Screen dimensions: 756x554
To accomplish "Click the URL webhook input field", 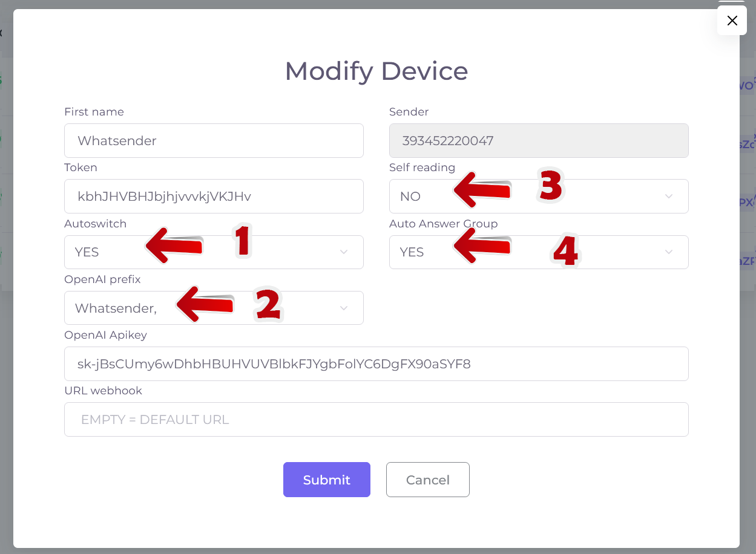I will tap(376, 420).
